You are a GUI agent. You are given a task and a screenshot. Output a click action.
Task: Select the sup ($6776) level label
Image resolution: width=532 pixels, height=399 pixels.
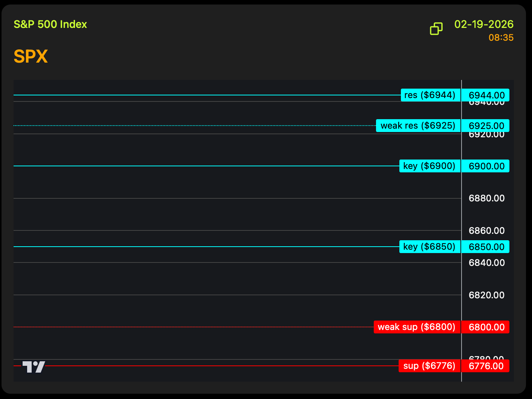tap(429, 366)
